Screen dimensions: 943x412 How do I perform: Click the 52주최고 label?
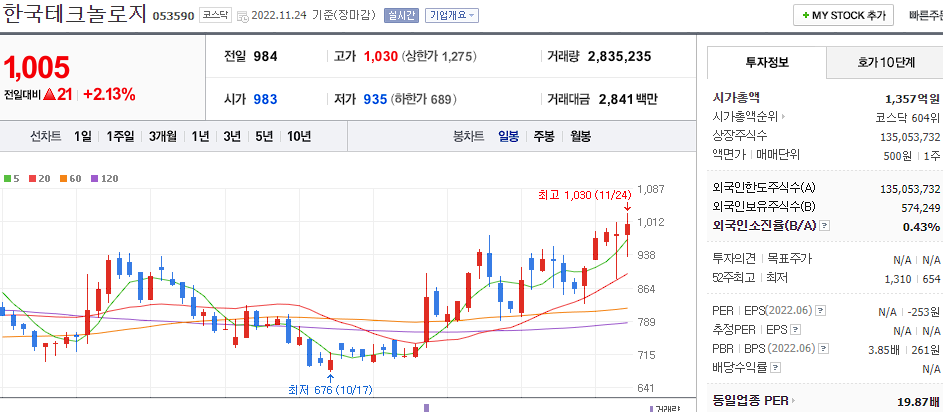734,277
